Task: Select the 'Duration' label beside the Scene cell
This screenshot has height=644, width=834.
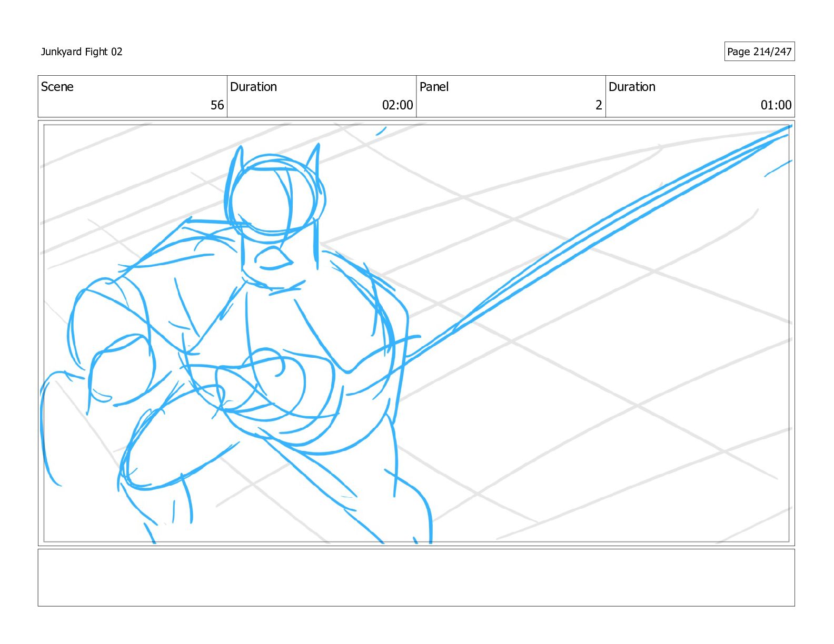Action: tap(253, 87)
